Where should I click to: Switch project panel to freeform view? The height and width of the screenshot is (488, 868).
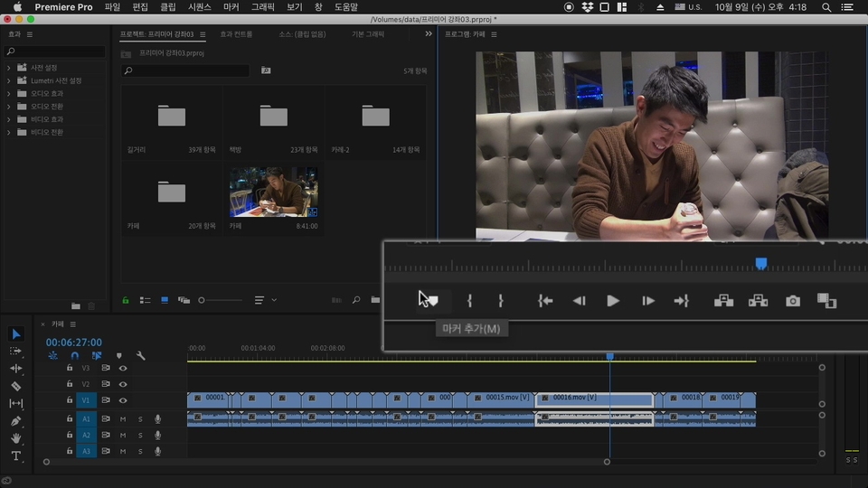click(x=184, y=300)
